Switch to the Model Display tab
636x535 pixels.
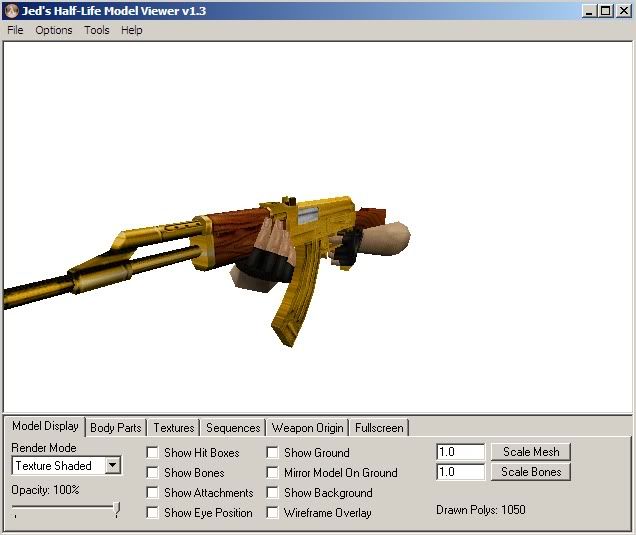(45, 426)
